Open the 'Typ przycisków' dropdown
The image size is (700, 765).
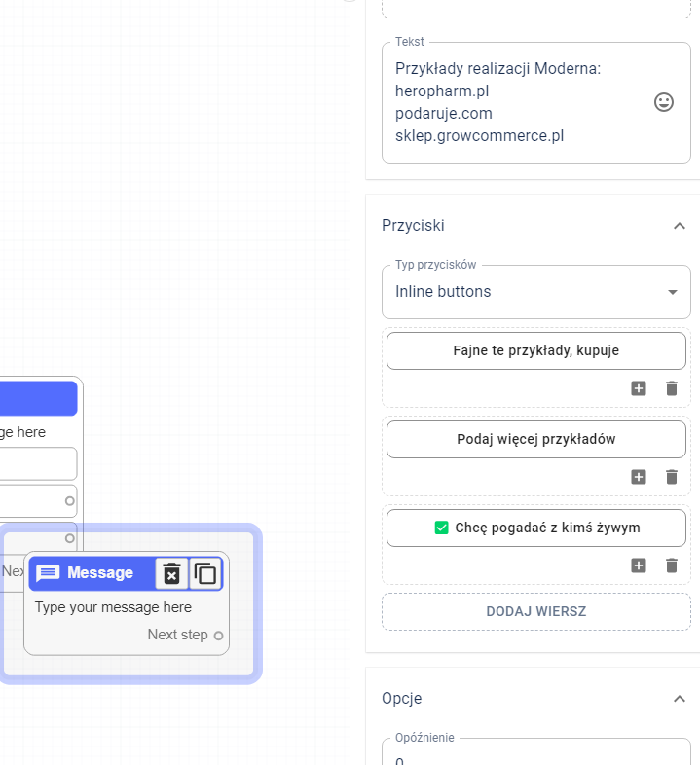535,292
